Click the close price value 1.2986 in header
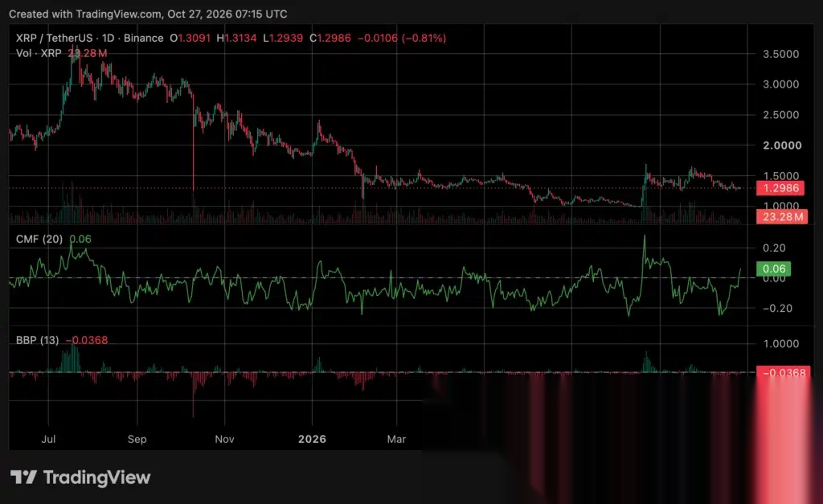823x504 pixels. [334, 38]
